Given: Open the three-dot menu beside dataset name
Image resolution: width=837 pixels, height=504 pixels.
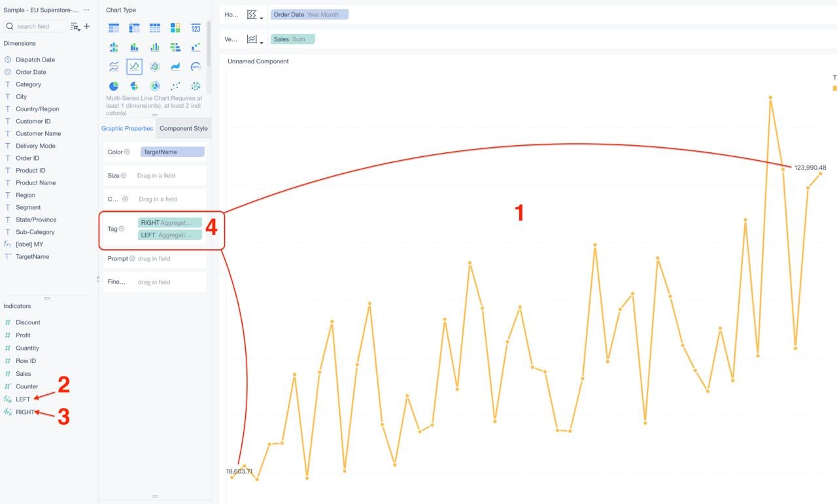Looking at the screenshot, I should pyautogui.click(x=86, y=10).
